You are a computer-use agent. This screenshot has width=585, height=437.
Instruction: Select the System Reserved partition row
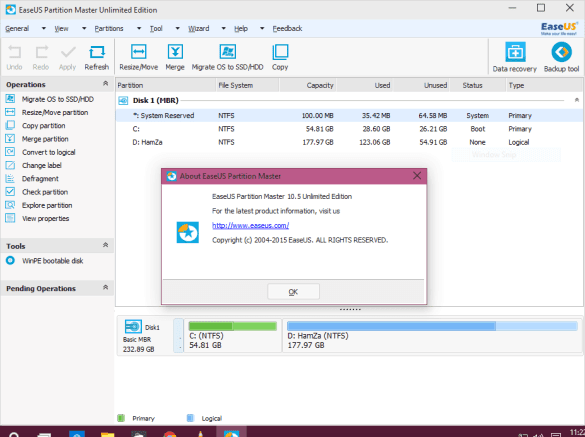point(349,115)
